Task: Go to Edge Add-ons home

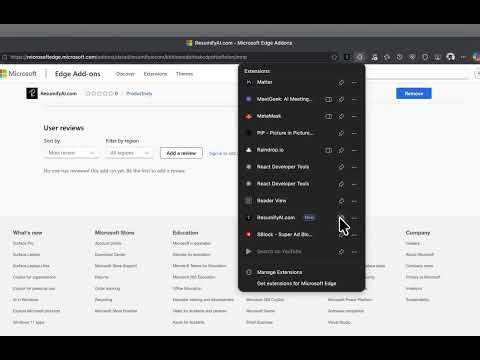Action: coord(78,74)
